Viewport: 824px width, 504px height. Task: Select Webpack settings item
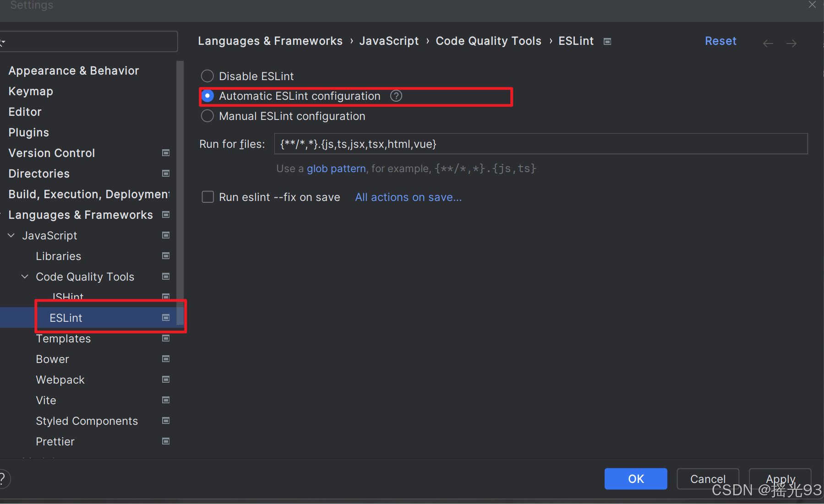click(x=60, y=380)
